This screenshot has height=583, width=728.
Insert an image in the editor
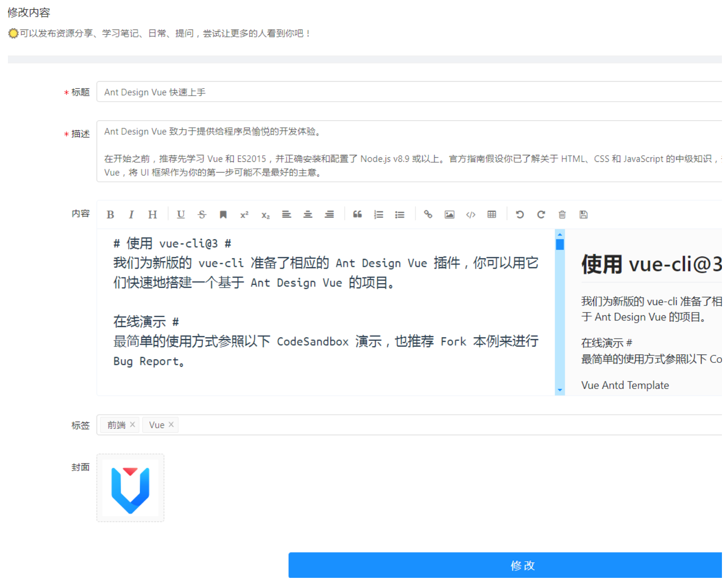pos(449,215)
